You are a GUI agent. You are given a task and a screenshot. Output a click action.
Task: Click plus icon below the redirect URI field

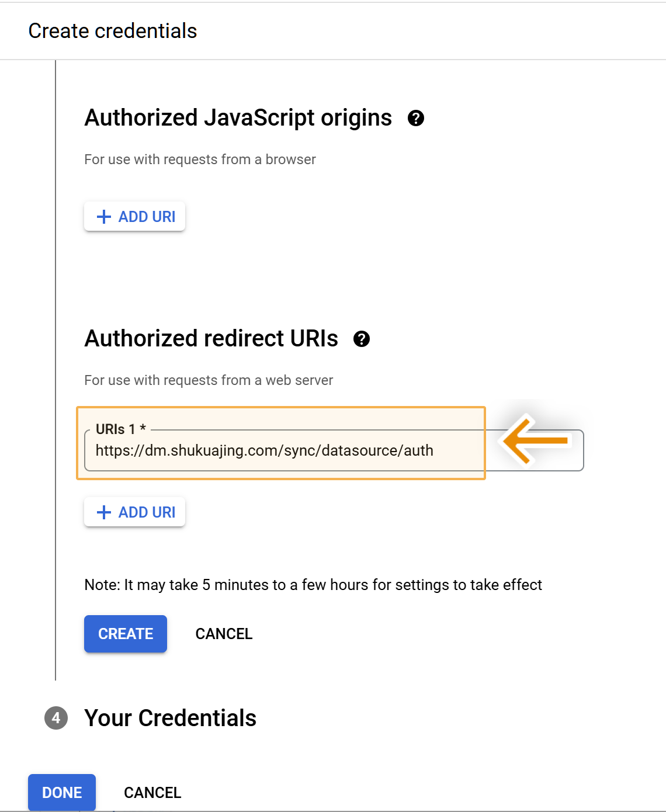(104, 512)
